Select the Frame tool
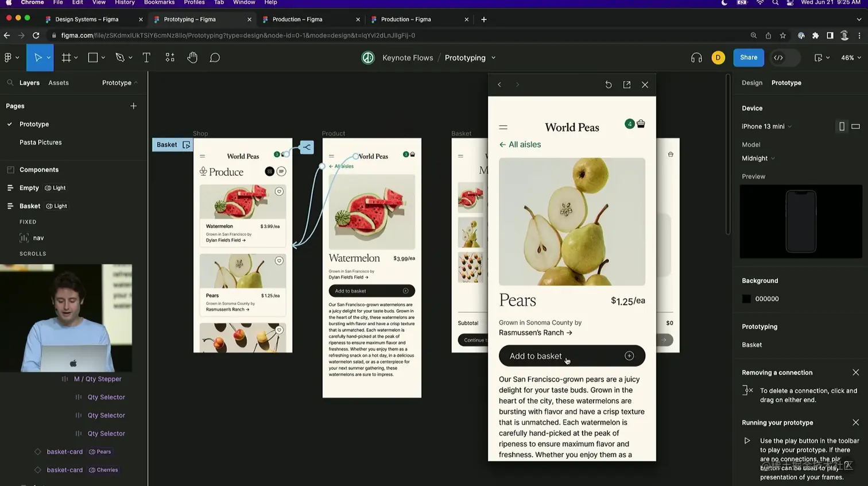Screen dimensions: 868x486 (66, 57)
